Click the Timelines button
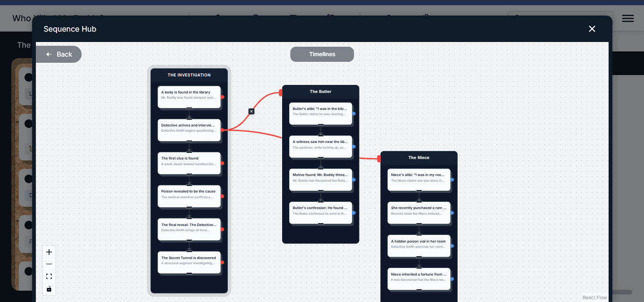Image resolution: width=644 pixels, height=302 pixels. click(x=322, y=54)
